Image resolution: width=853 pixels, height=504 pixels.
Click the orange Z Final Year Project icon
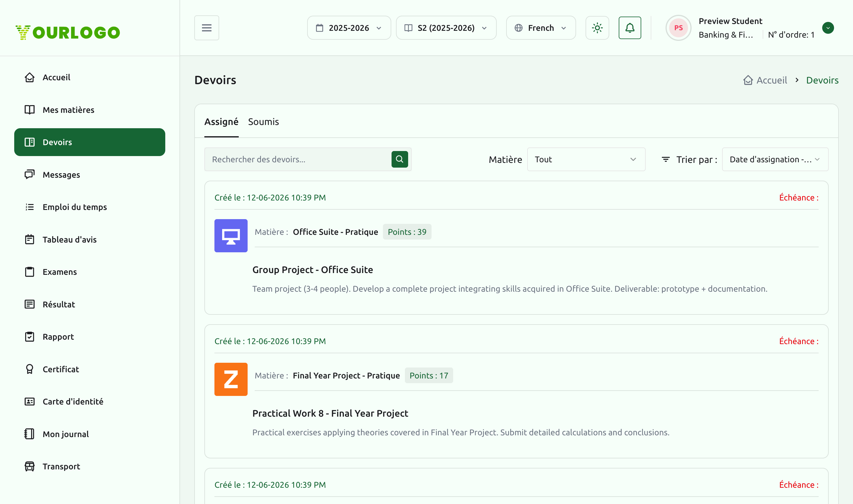point(231,379)
